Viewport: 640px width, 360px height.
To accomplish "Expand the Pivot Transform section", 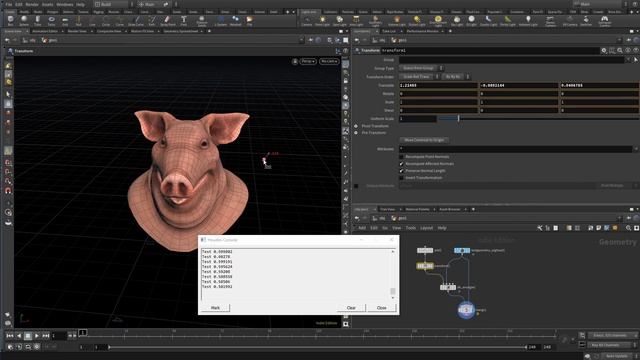I will (356, 126).
